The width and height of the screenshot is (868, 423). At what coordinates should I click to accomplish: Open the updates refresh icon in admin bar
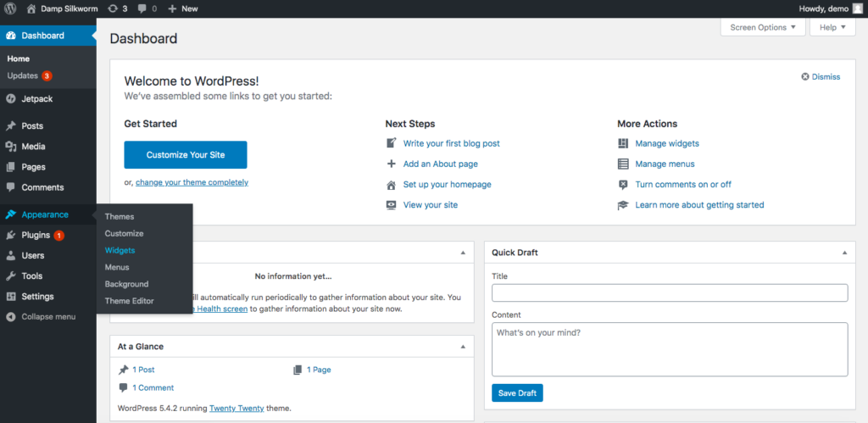click(113, 8)
